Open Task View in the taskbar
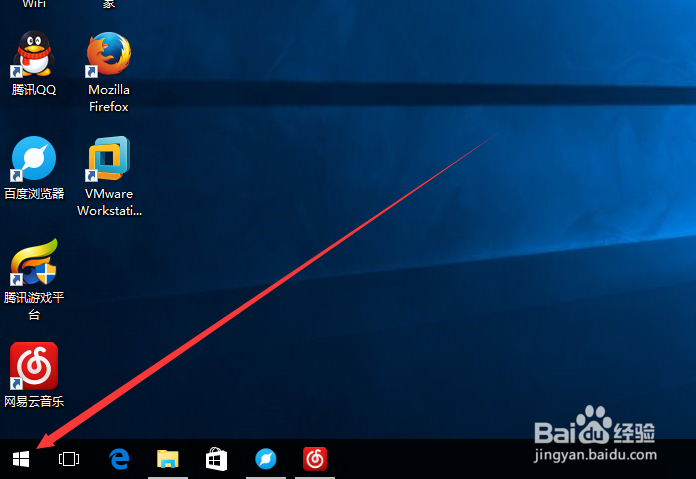The width and height of the screenshot is (696, 479). click(69, 459)
